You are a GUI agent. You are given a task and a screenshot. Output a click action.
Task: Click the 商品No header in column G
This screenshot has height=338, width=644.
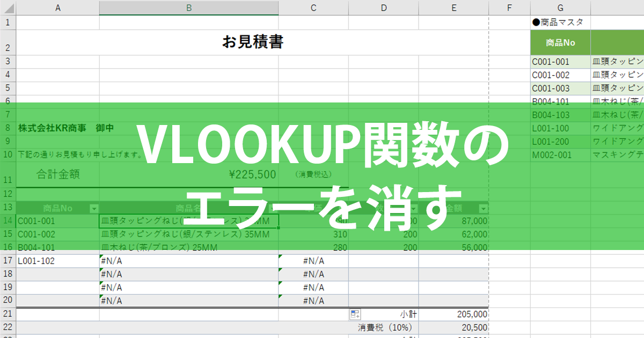click(560, 42)
